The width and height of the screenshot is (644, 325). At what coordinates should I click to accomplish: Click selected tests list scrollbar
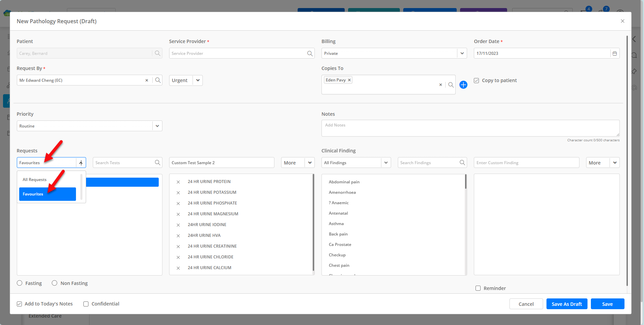pyautogui.click(x=313, y=222)
